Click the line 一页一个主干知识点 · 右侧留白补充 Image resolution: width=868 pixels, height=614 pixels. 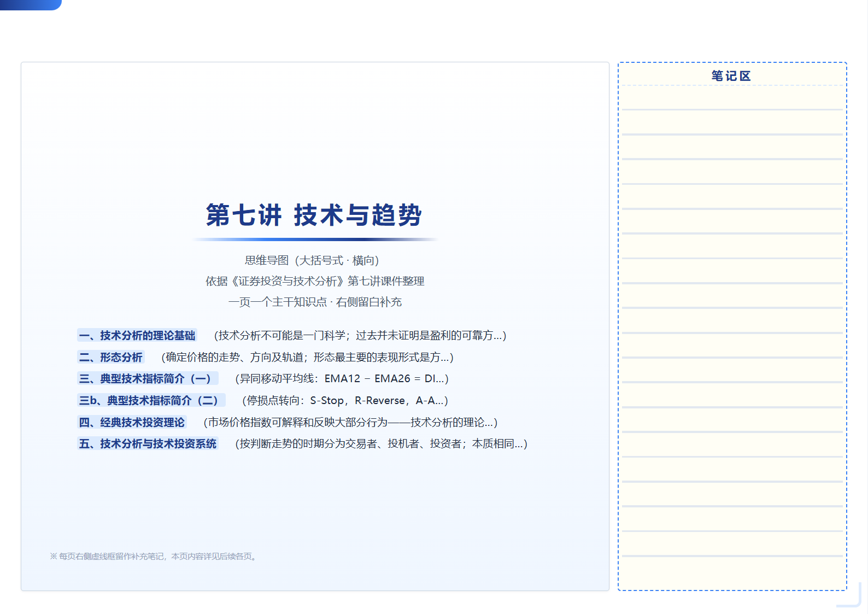point(315,302)
